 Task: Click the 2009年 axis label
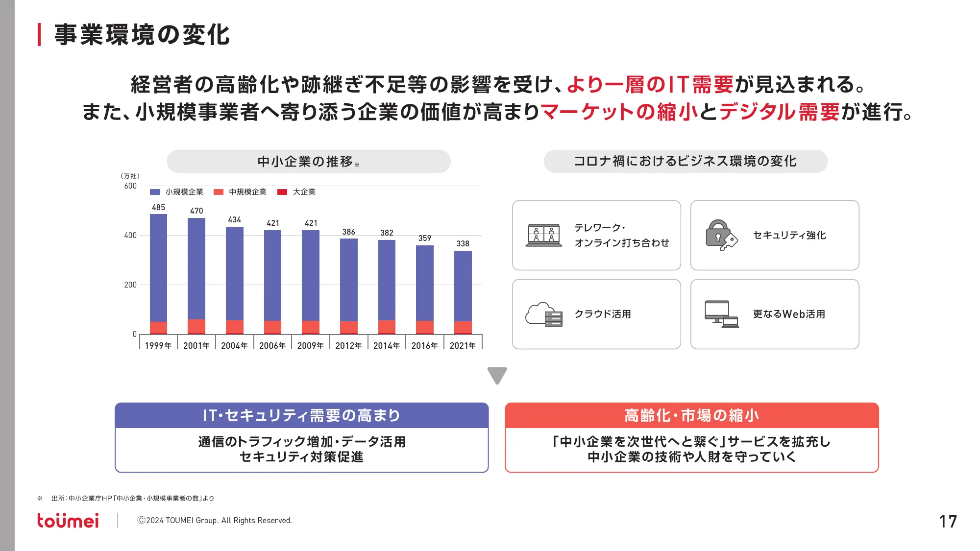[x=311, y=345]
